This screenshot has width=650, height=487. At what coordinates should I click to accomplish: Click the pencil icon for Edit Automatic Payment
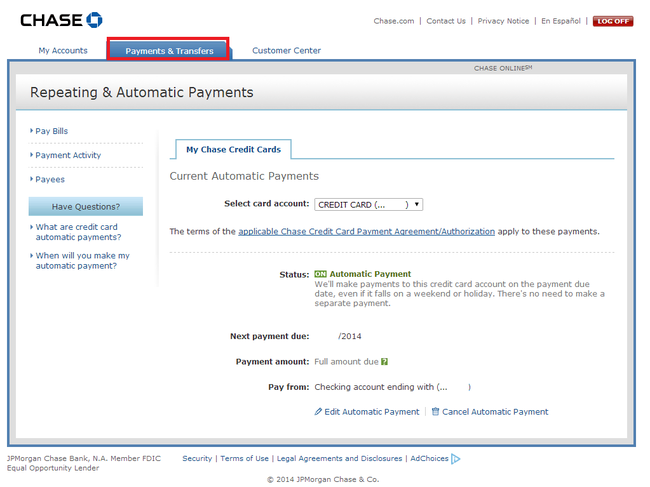(318, 412)
